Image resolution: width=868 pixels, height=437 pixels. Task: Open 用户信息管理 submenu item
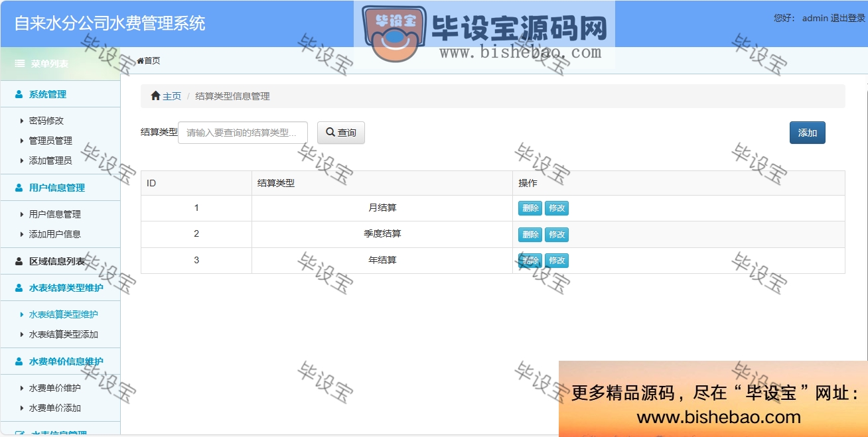point(55,214)
